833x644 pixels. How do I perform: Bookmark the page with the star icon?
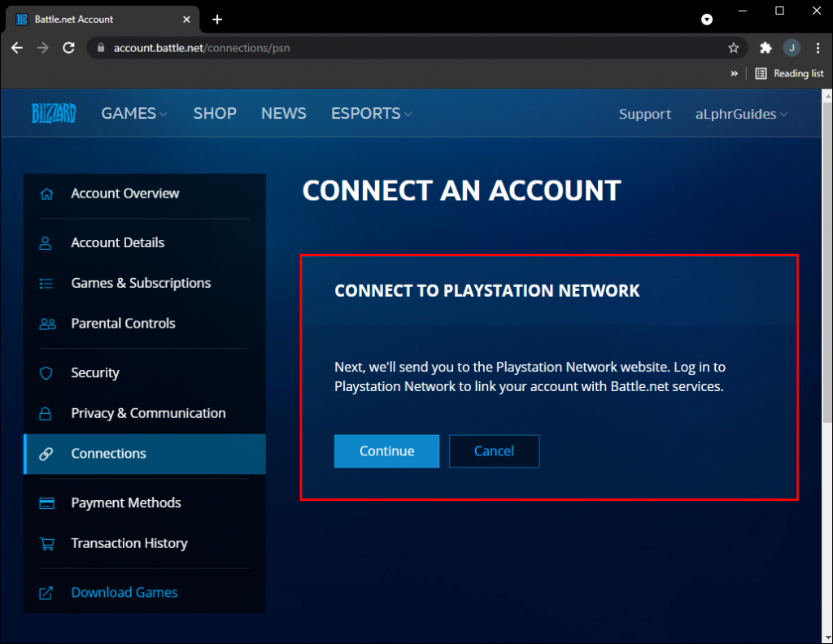click(733, 48)
